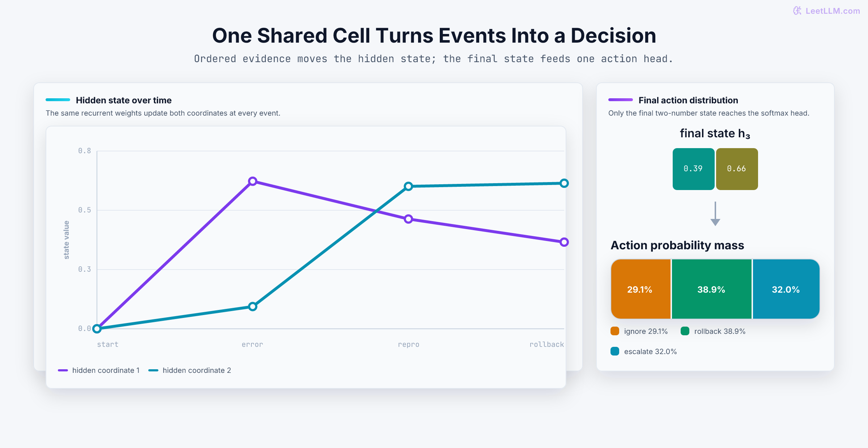Viewport: 868px width, 448px height.
Task: Toggle the hidden coordinate 2 legend entry
Action: (x=190, y=370)
